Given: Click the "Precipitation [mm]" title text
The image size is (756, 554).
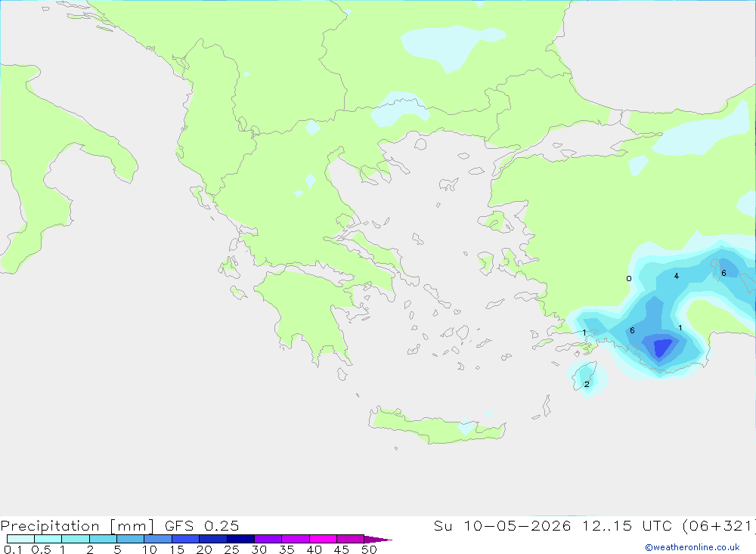Looking at the screenshot, I should coord(77,525).
